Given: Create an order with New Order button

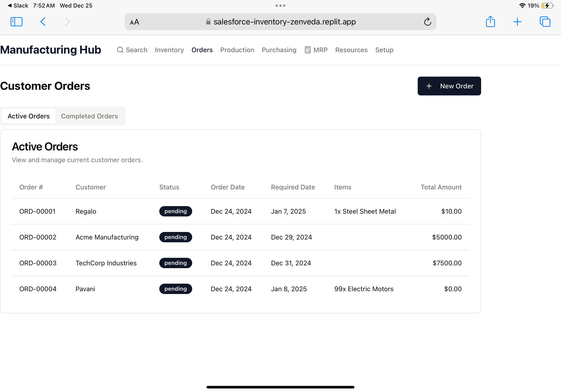Looking at the screenshot, I should click(x=449, y=86).
